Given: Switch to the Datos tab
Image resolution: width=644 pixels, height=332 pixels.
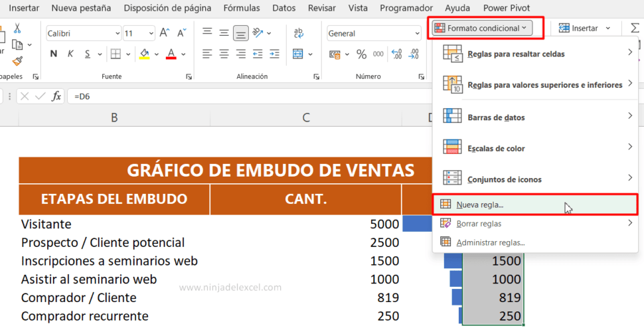Looking at the screenshot, I should click(x=283, y=8).
